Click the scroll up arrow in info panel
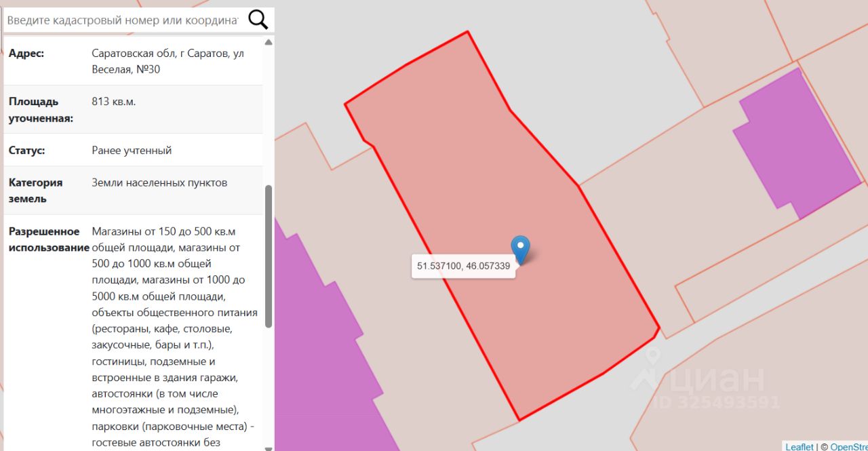 pos(269,42)
